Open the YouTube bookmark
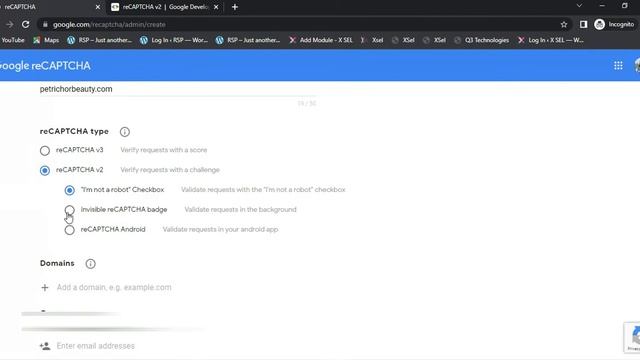The image size is (640, 360). coord(13,40)
